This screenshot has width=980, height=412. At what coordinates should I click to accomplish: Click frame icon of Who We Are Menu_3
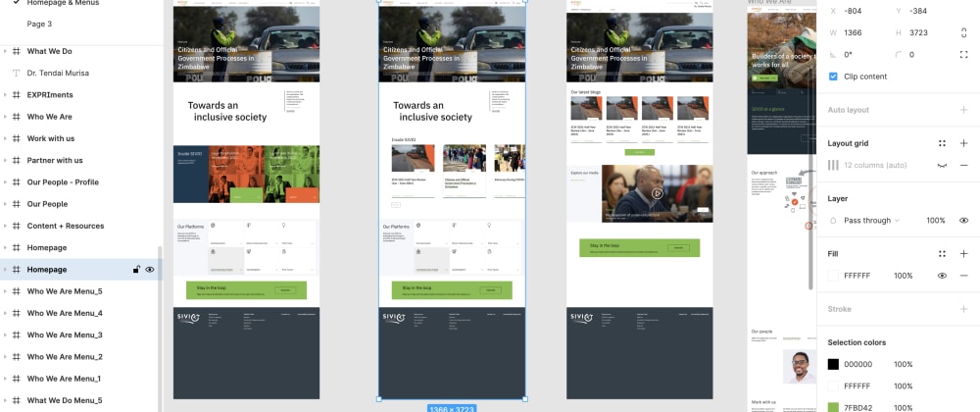point(17,335)
